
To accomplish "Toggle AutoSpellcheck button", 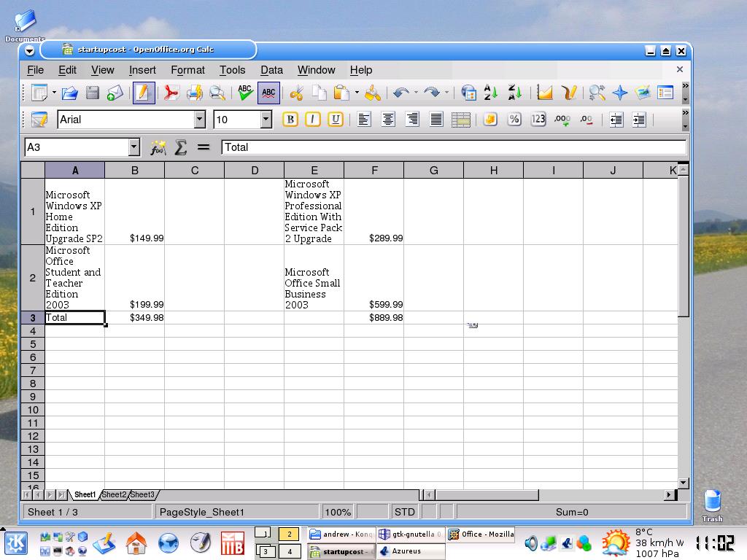I will pos(268,93).
